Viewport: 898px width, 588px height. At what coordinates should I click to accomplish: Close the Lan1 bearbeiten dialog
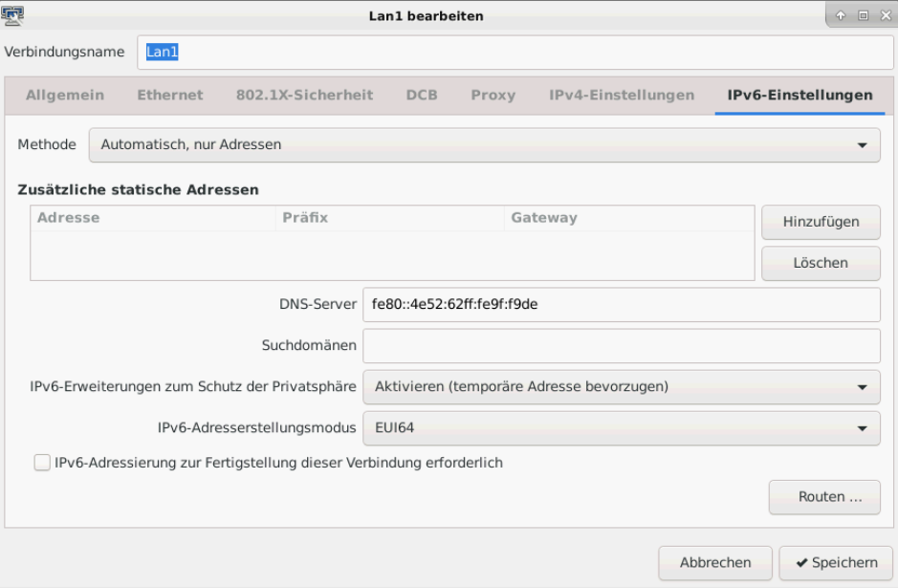click(x=886, y=15)
